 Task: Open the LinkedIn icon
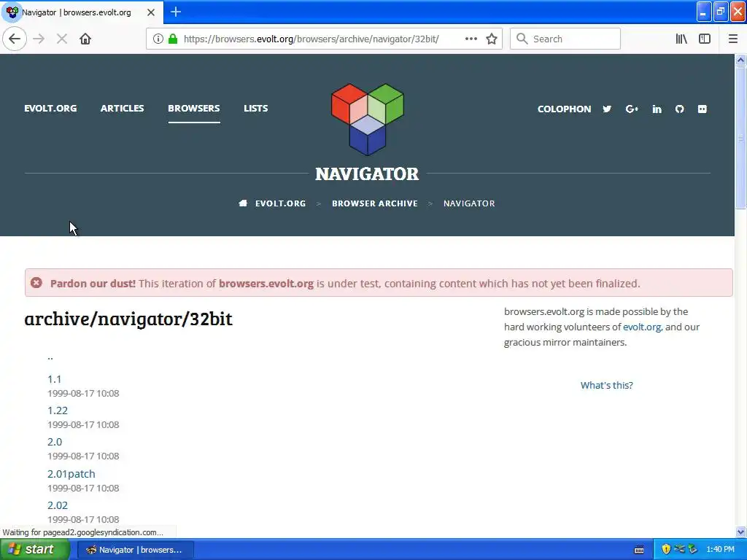(x=657, y=109)
